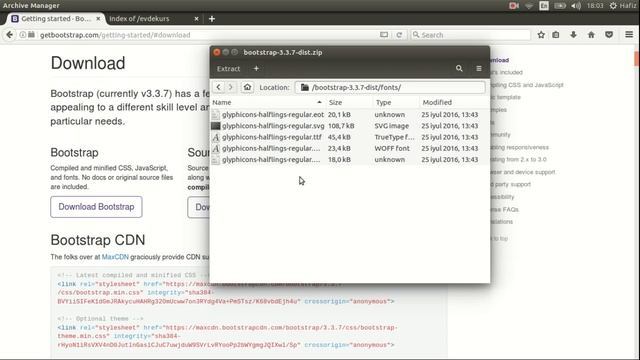Image resolution: width=640 pixels, height=360 pixels.
Task: Open the clock showing 18:03
Action: tap(595, 6)
